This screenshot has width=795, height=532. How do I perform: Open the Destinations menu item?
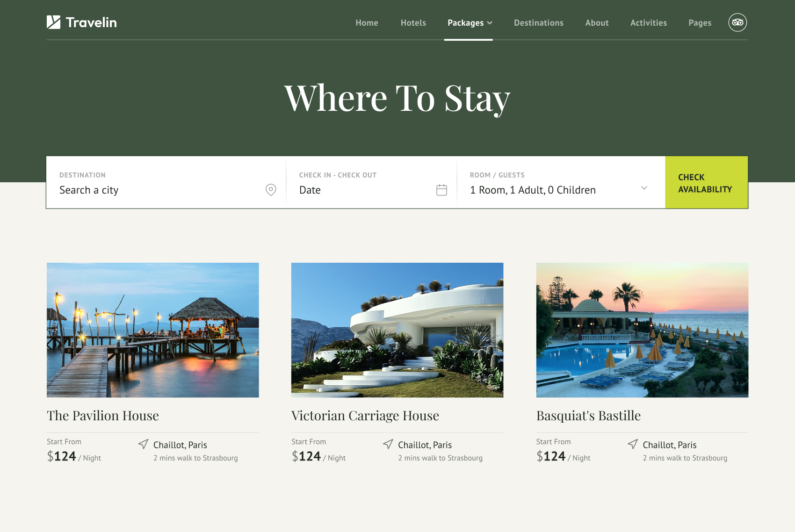pos(539,22)
